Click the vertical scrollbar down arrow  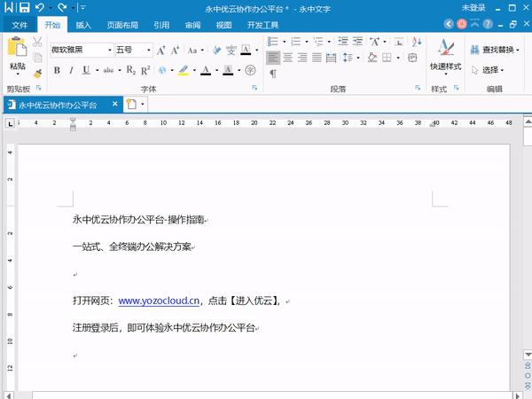(528, 354)
